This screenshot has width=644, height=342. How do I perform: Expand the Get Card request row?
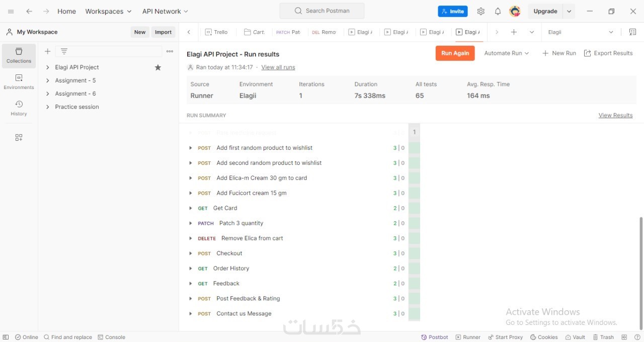click(x=191, y=208)
